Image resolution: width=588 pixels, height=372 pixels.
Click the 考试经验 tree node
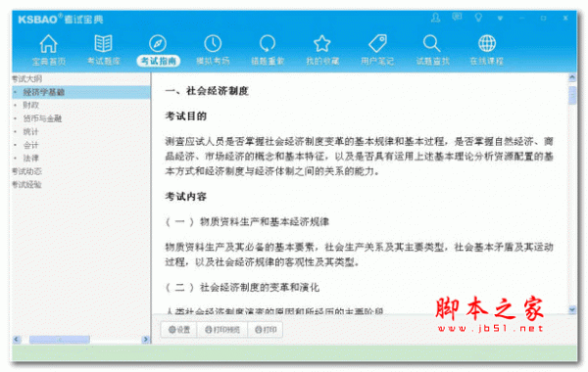(x=26, y=185)
